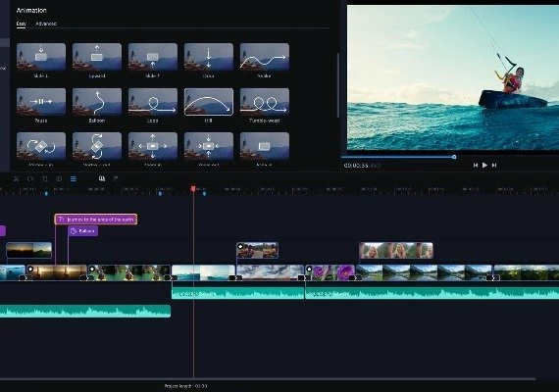This screenshot has width=559, height=392.
Task: Click the blue marker right of the playhead
Action: (x=204, y=193)
